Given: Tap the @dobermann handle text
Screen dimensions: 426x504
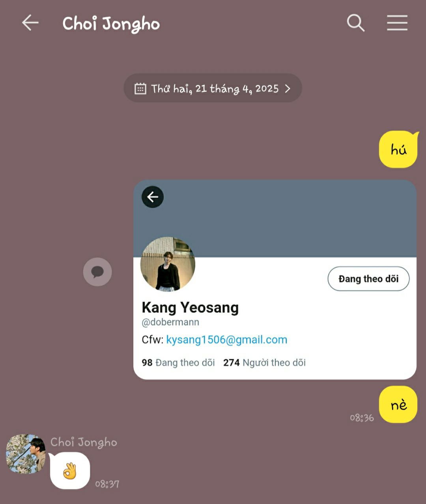Looking at the screenshot, I should 170,322.
